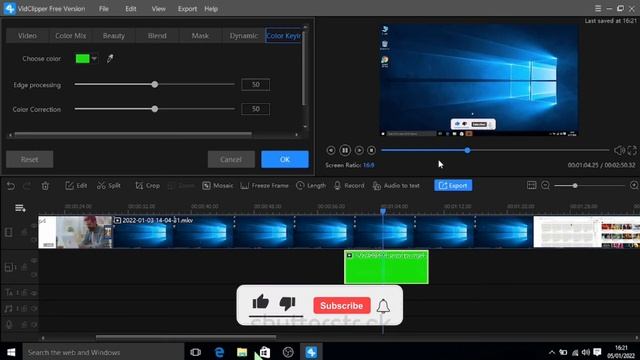This screenshot has width=640, height=360.
Task: Open the Length setting for the clip
Action: point(311,186)
